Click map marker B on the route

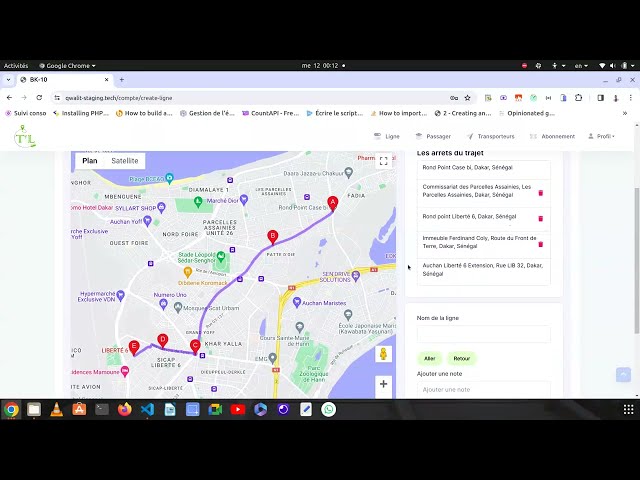point(273,238)
